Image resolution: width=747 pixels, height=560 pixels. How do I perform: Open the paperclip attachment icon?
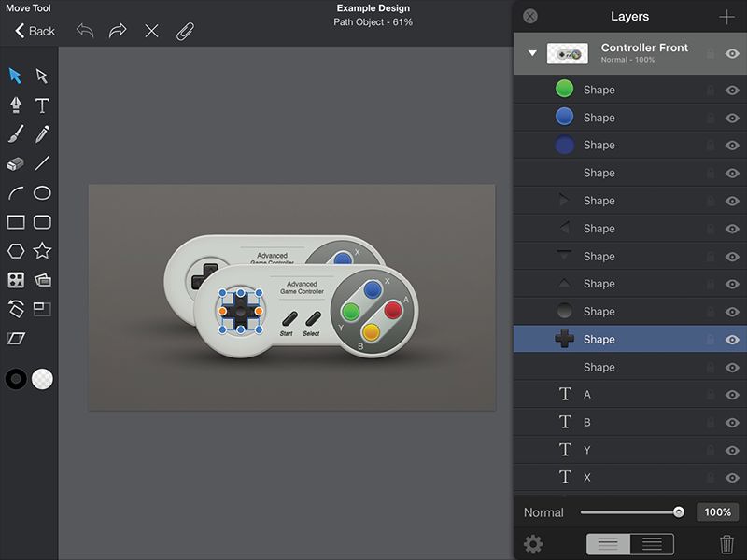click(184, 31)
